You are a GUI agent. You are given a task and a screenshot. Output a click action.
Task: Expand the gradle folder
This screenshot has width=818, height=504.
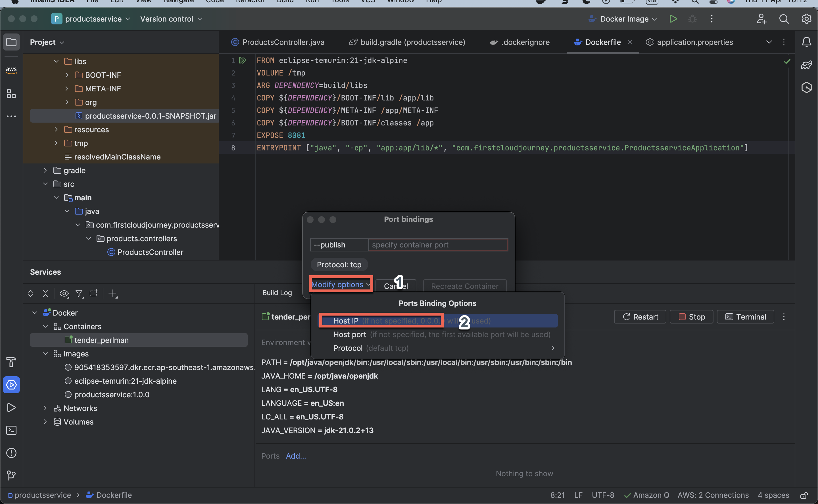click(x=45, y=170)
